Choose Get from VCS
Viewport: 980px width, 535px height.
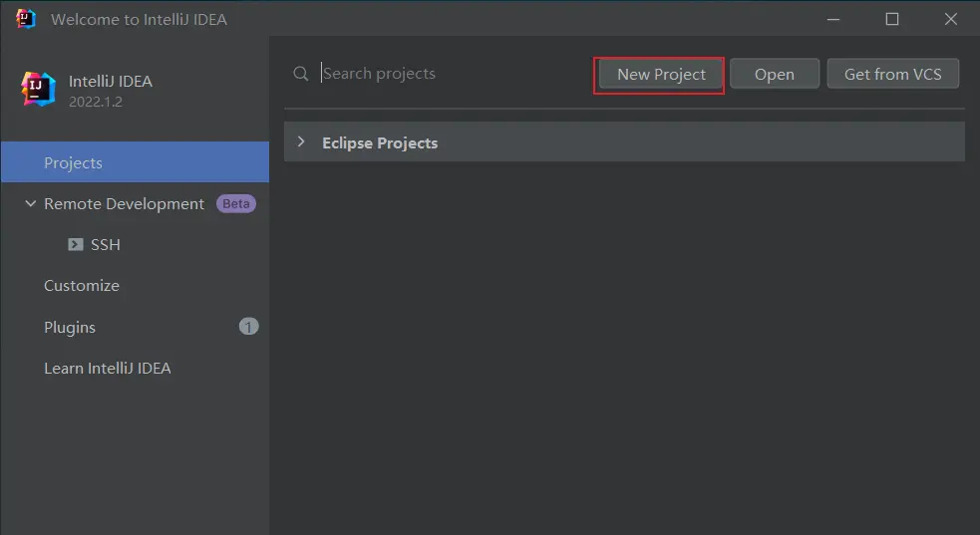click(x=892, y=74)
